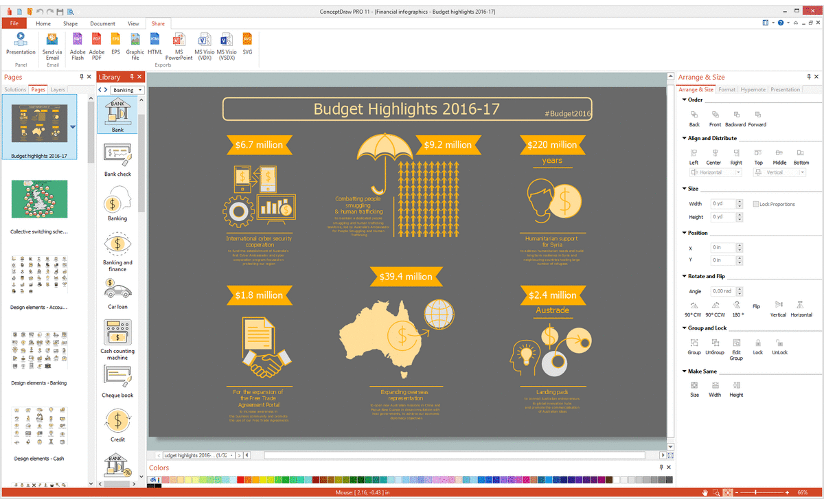Export to MS Visio VDX
The height and width of the screenshot is (504, 824).
[x=204, y=46]
